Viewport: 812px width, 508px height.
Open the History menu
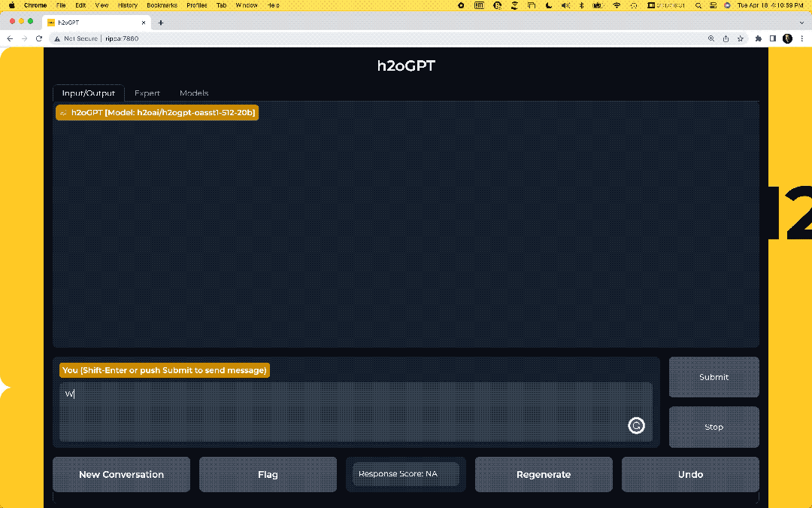click(127, 5)
